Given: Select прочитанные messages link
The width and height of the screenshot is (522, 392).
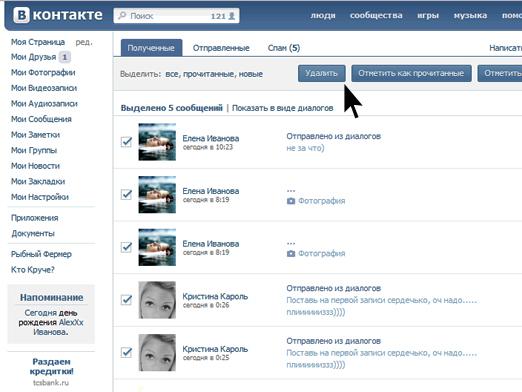Looking at the screenshot, I should 210,74.
